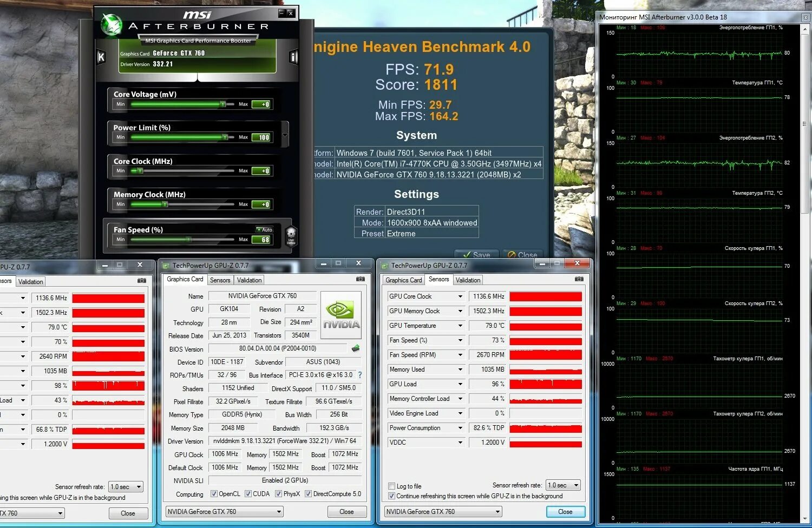Image resolution: width=812 pixels, height=528 pixels.
Task: Open Validation tab in right GPU-Z
Action: point(468,280)
